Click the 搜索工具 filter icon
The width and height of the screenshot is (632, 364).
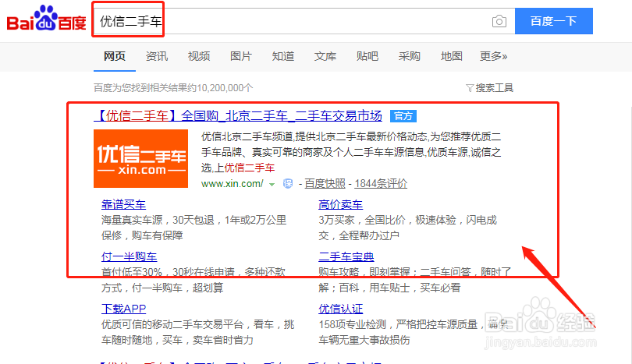(470, 88)
